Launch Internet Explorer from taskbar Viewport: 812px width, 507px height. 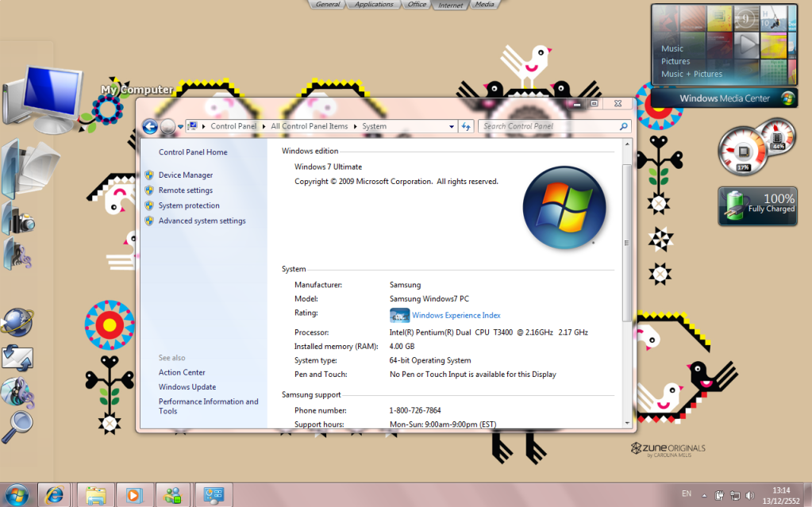[55, 495]
